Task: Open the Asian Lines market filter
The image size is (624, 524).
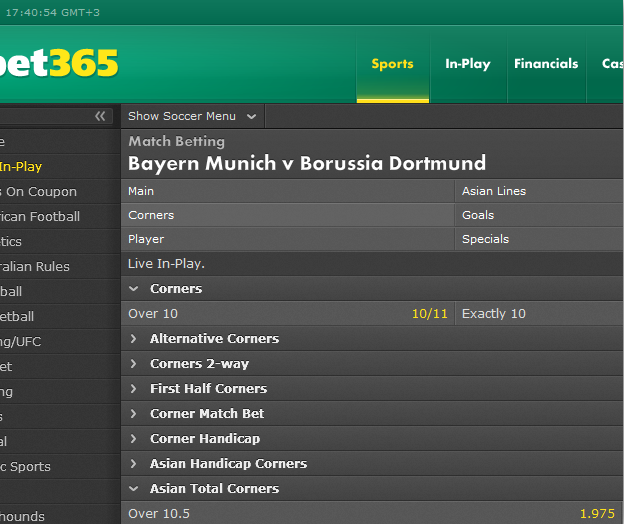Action: pos(539,191)
